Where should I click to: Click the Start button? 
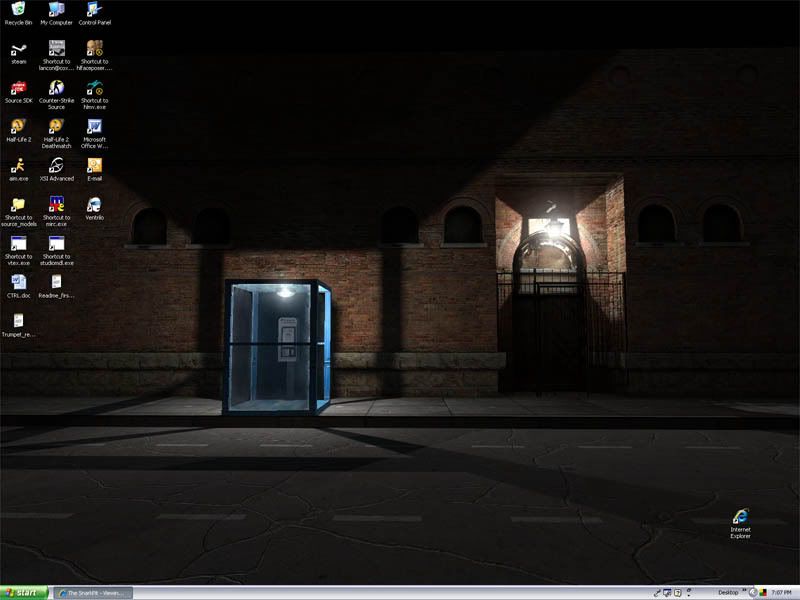click(x=24, y=593)
